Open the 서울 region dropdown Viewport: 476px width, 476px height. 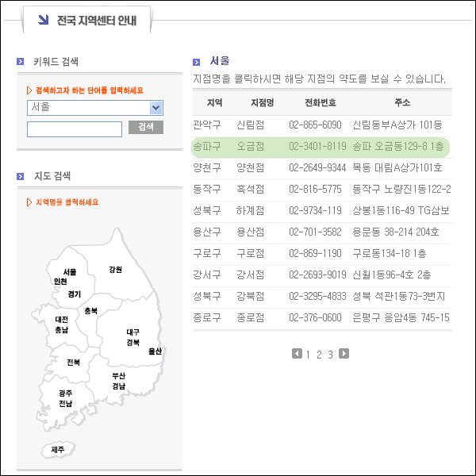click(95, 108)
